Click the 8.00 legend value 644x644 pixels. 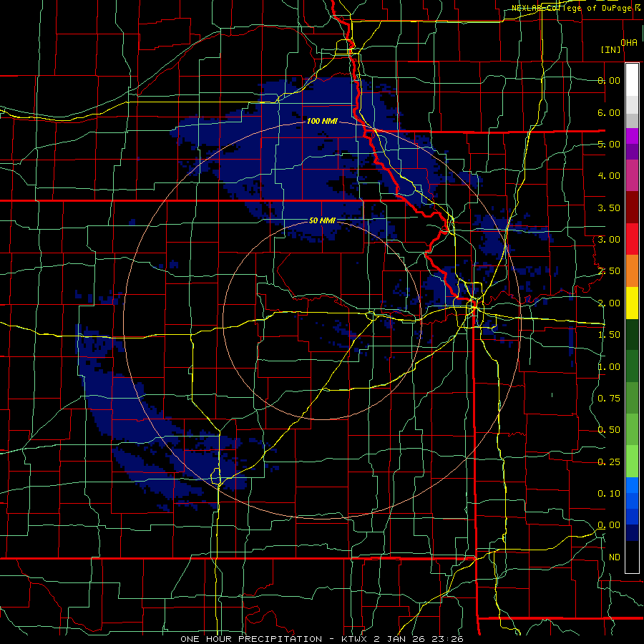609,80
